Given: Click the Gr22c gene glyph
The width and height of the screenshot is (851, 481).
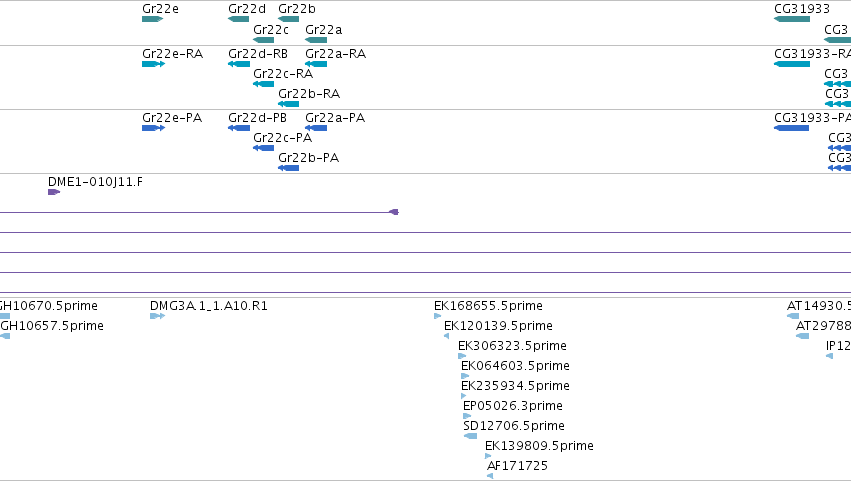Looking at the screenshot, I should (263, 40).
